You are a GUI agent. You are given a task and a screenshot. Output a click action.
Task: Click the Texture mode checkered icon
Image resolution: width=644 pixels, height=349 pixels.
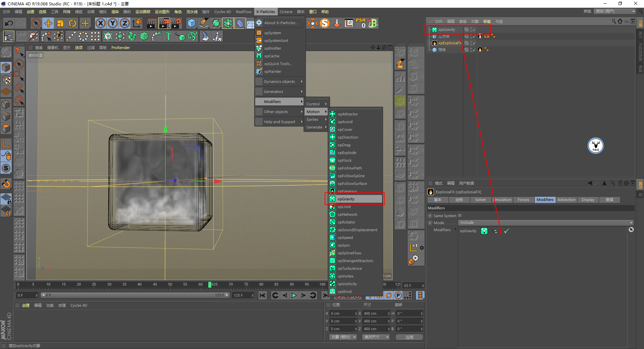coord(6,80)
